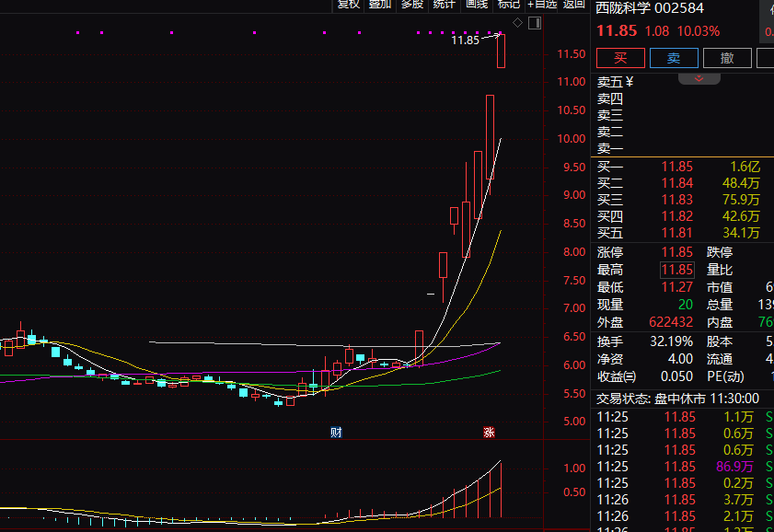Click the 1.00 indicator axis label
The height and width of the screenshot is (532, 774).
point(574,468)
